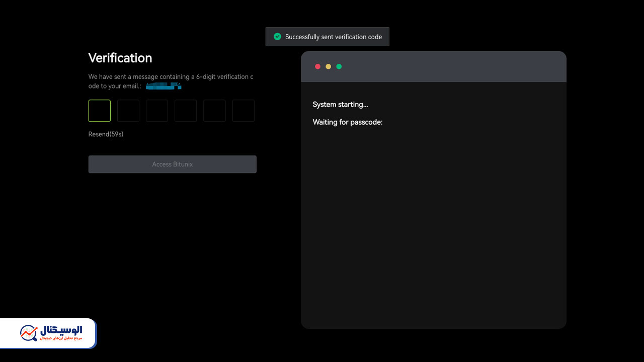
Task: Click the third verification code digit box
Action: click(x=157, y=111)
